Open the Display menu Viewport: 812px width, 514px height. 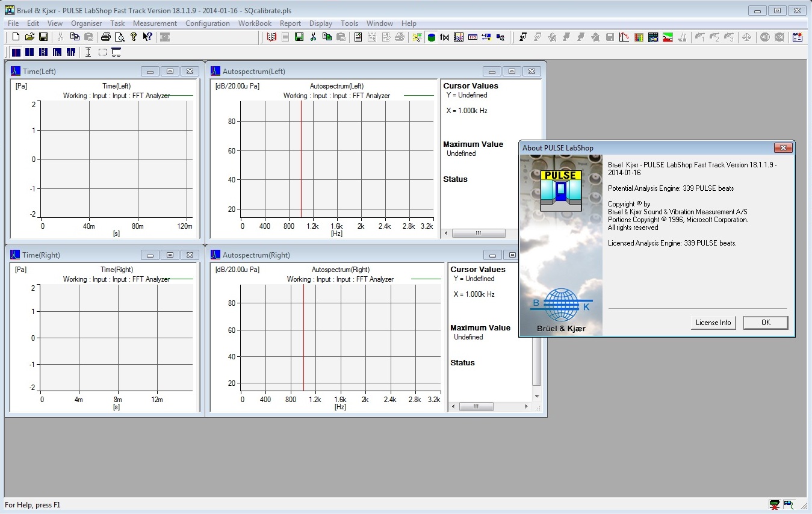[321, 23]
